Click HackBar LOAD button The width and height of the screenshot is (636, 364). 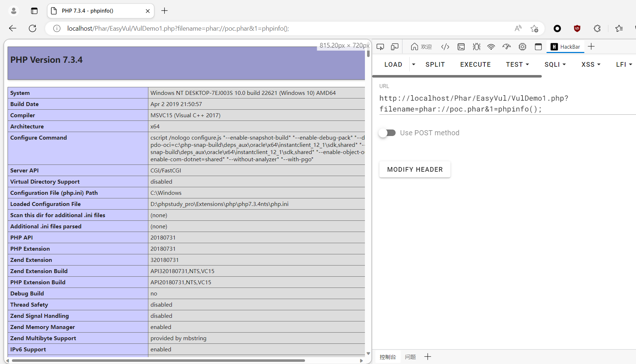point(393,65)
